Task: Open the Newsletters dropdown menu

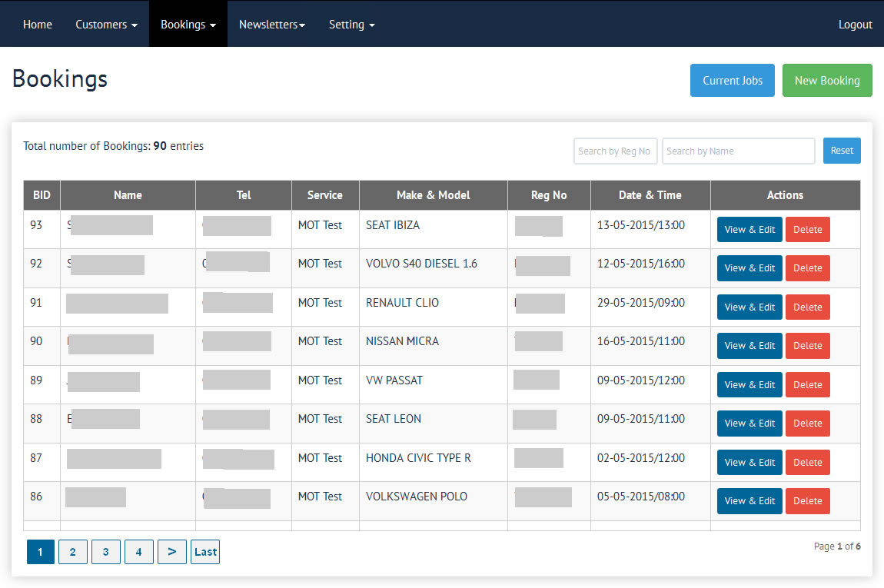Action: pos(272,25)
